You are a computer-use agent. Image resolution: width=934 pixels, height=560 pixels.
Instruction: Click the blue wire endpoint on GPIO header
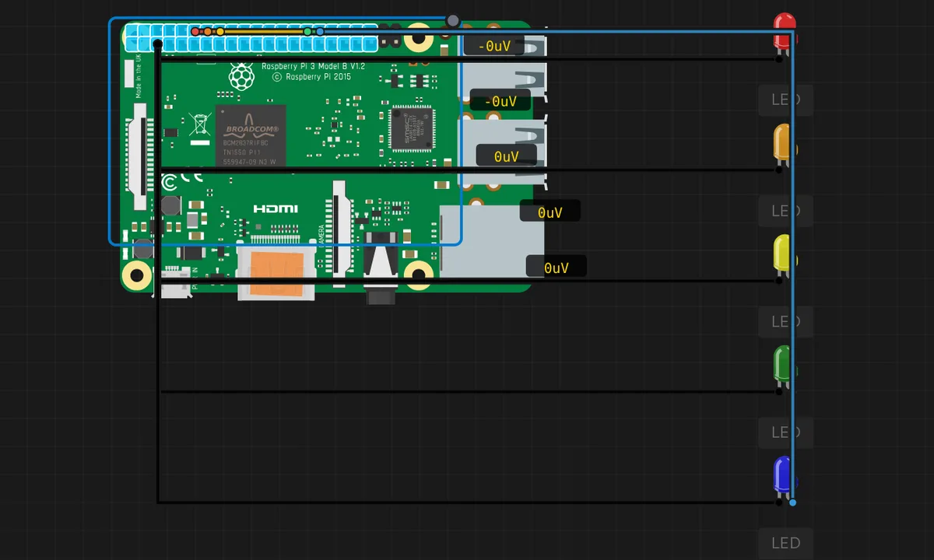[x=320, y=32]
